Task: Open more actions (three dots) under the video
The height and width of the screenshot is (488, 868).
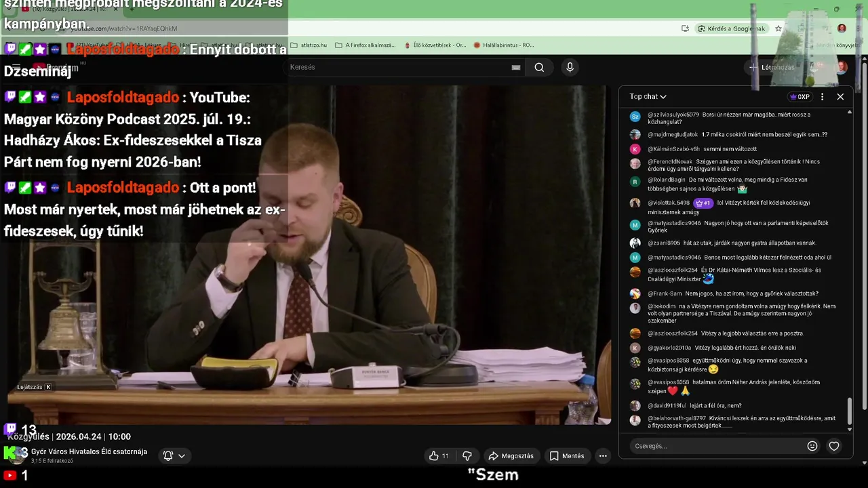Action: pyautogui.click(x=603, y=456)
